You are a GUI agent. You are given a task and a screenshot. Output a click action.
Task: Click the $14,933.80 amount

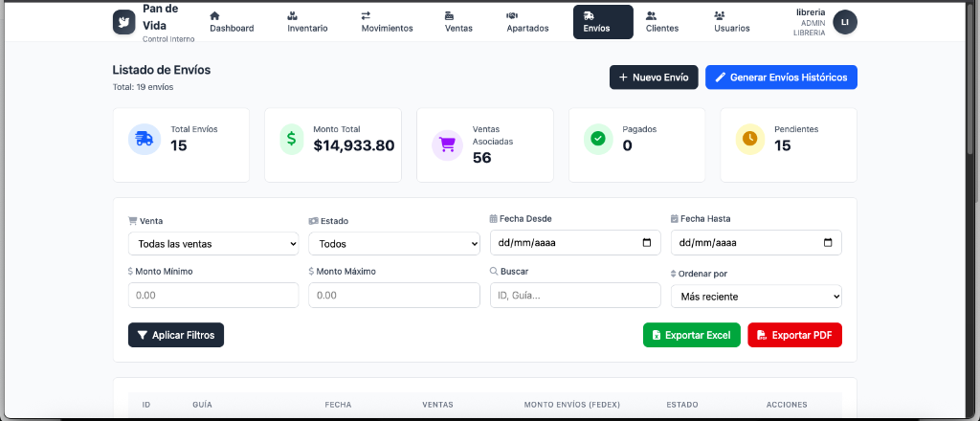coord(354,145)
